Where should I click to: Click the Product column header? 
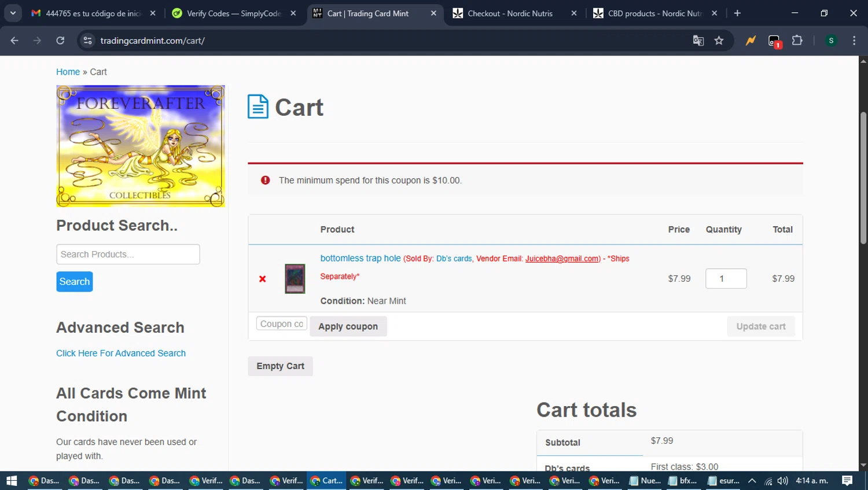coord(337,230)
